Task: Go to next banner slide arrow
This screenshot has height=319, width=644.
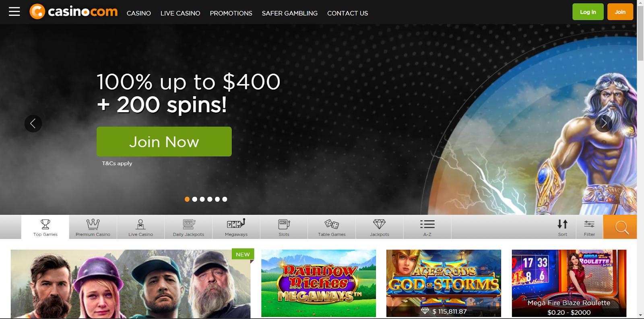Action: tap(604, 123)
